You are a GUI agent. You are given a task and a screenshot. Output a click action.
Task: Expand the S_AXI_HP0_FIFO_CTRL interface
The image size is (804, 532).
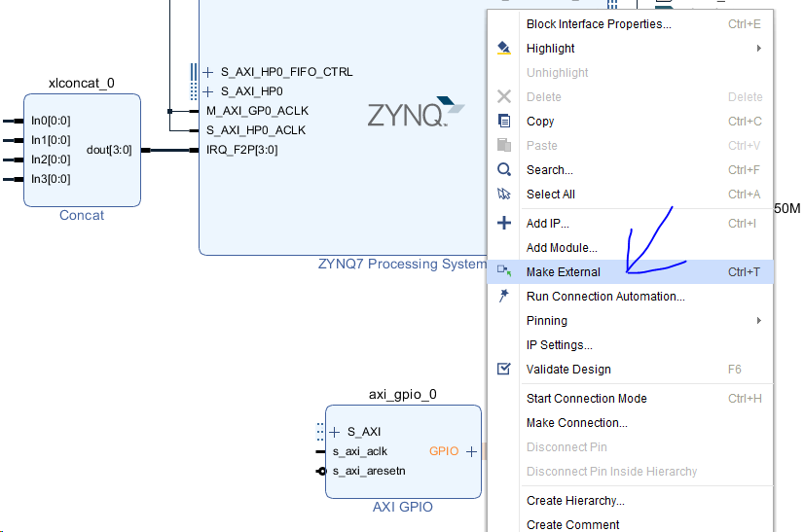tap(208, 72)
